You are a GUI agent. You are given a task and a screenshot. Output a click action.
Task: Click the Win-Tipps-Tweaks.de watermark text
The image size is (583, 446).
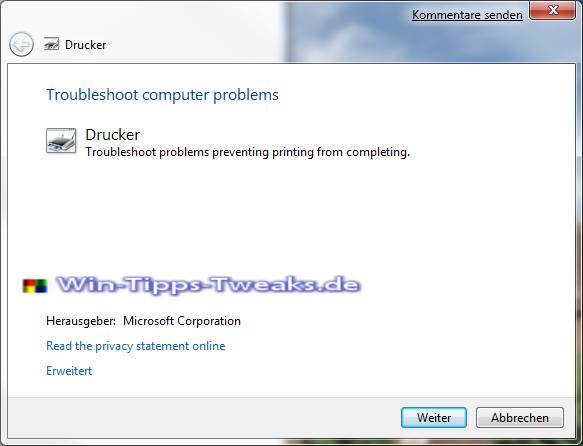(208, 285)
